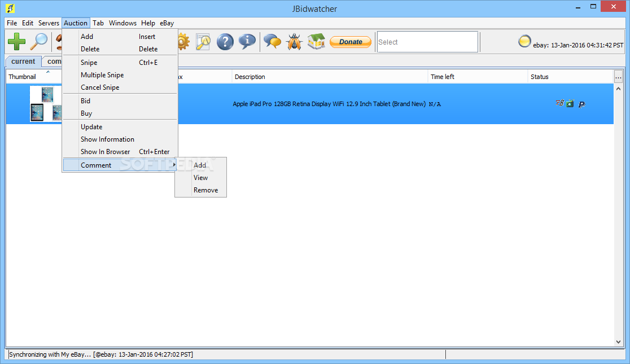Click the Synchronizing with My eBay status text
The image size is (630, 364).
101,354
